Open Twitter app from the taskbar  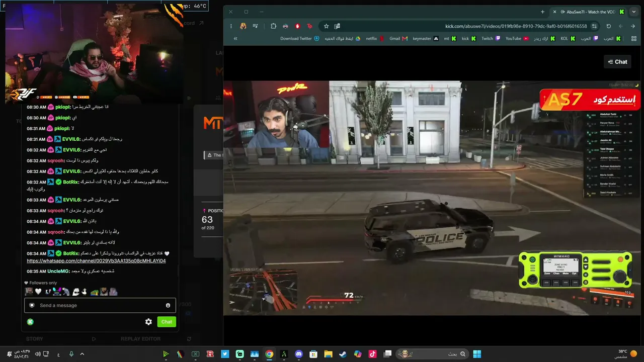225,354
